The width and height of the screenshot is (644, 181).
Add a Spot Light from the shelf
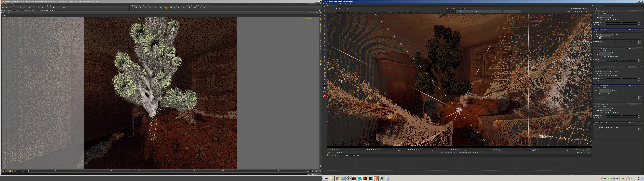[141, 8]
